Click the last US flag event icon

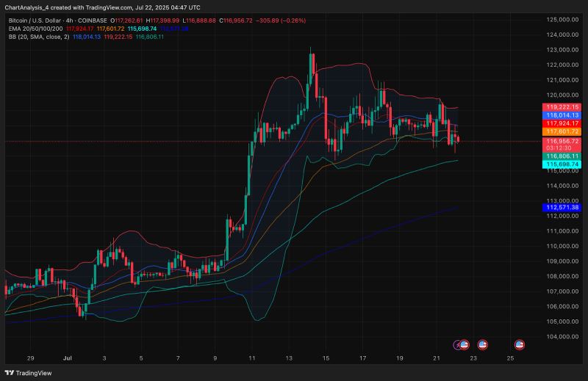[520, 344]
